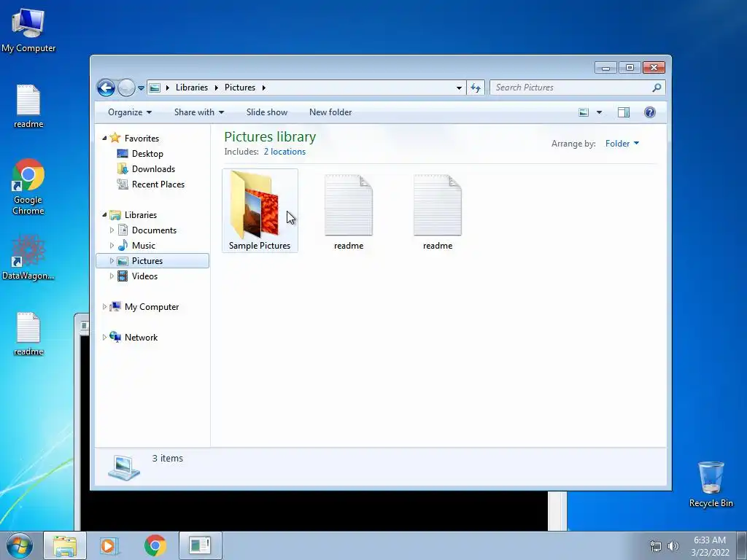Open Windows Help question mark
Screen dimensions: 747x560
click(x=650, y=112)
